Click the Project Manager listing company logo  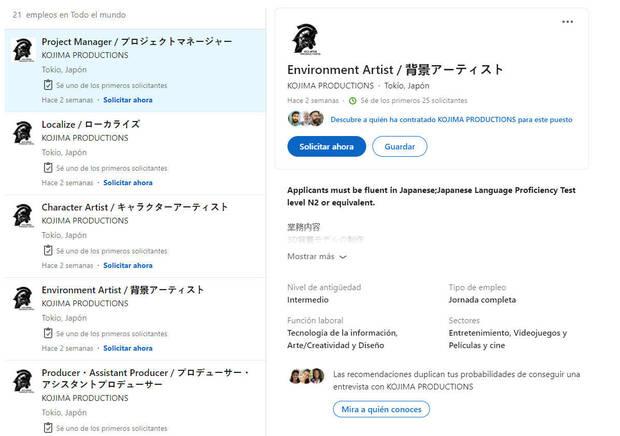point(23,50)
